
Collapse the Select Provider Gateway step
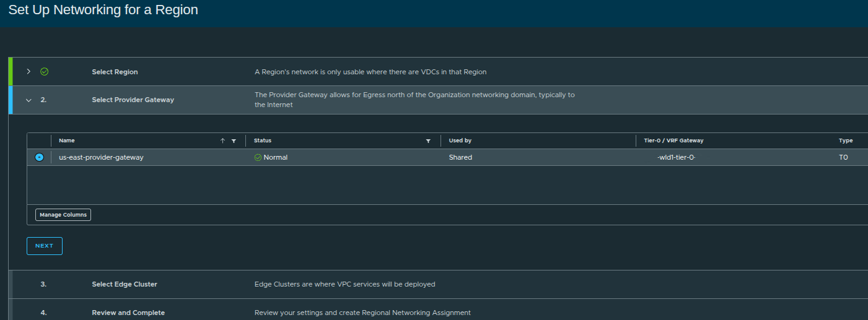tap(28, 100)
